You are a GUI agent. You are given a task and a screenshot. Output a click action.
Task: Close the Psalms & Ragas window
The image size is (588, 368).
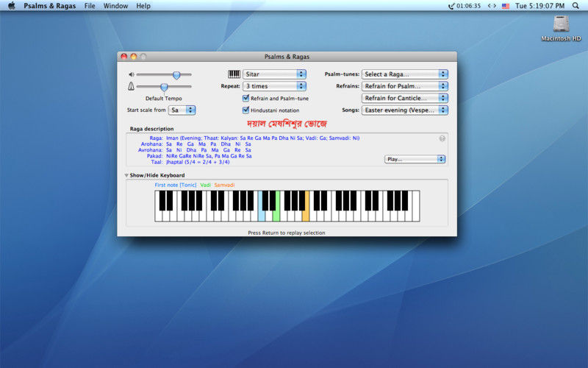point(123,57)
